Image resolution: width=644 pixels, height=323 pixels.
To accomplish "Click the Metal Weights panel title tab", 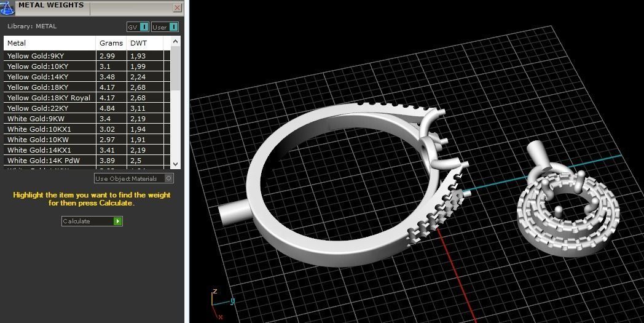I will coord(51,6).
